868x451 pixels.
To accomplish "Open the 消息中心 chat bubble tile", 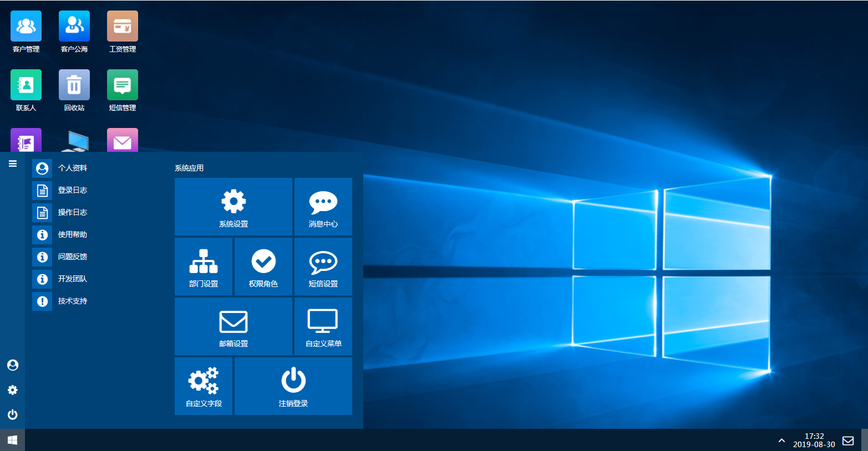I will pos(323,207).
